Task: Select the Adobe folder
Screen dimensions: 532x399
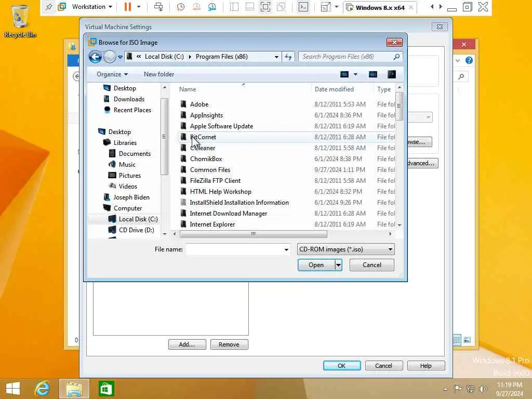Action: 199,104
